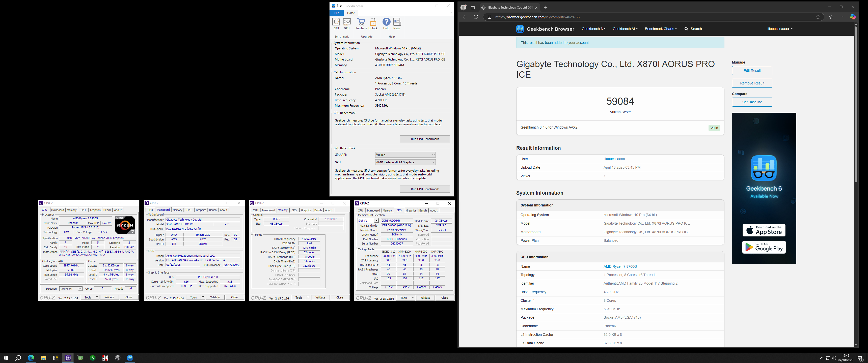Close the Gigabyte Technology browser tab

[536, 7]
